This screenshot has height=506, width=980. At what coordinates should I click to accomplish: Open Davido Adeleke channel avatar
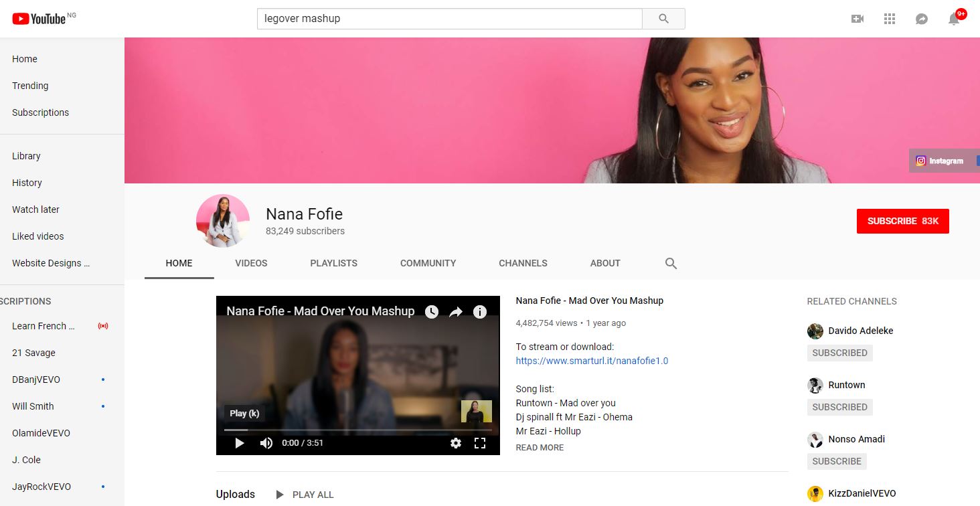click(815, 331)
